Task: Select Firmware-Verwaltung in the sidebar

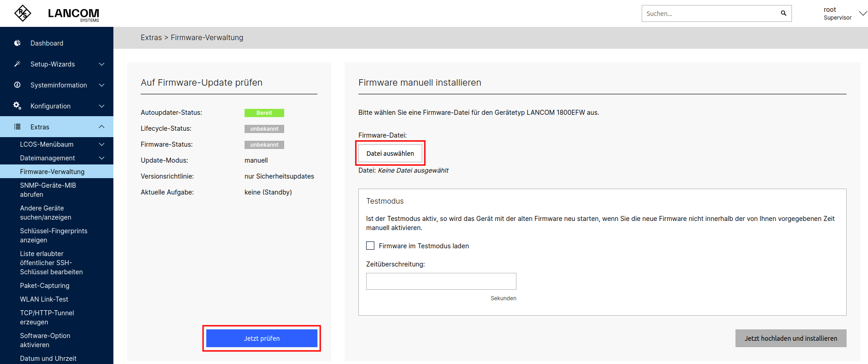Action: point(56,172)
